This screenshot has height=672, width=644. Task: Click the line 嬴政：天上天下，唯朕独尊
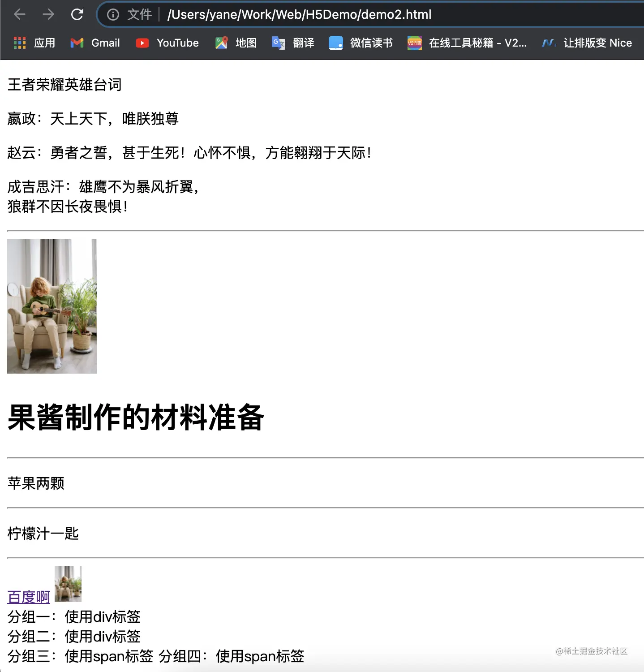[93, 119]
